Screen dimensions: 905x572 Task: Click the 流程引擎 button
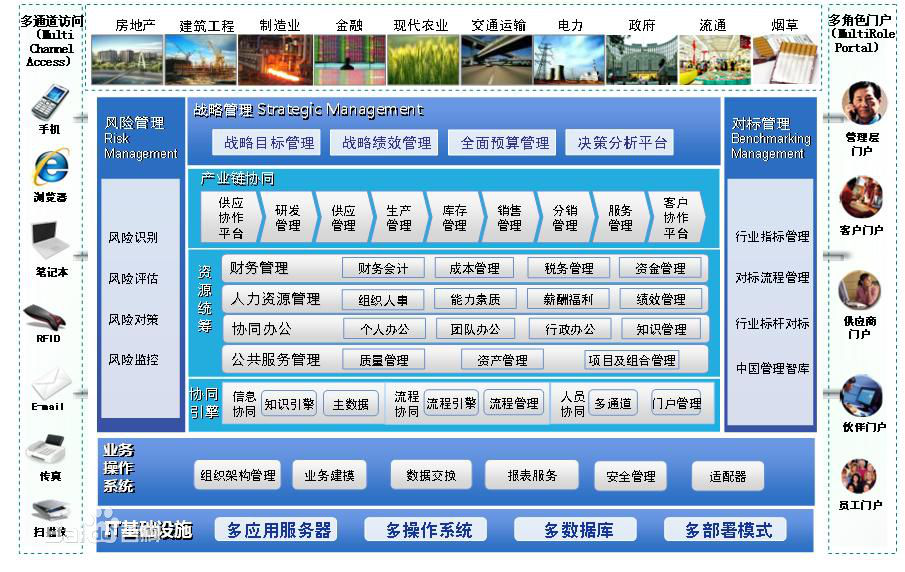coord(451,403)
